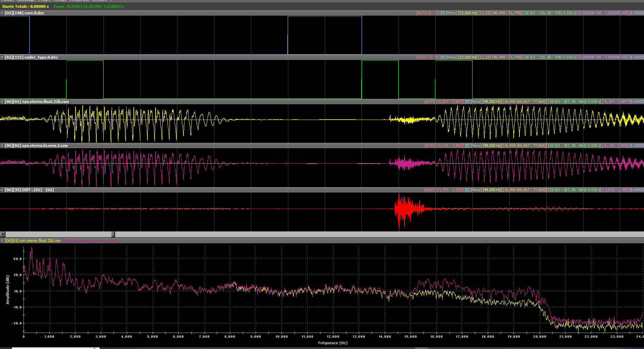Click the red error burst in the DIFF waveform
This screenshot has height=349, width=644.
(x=404, y=209)
